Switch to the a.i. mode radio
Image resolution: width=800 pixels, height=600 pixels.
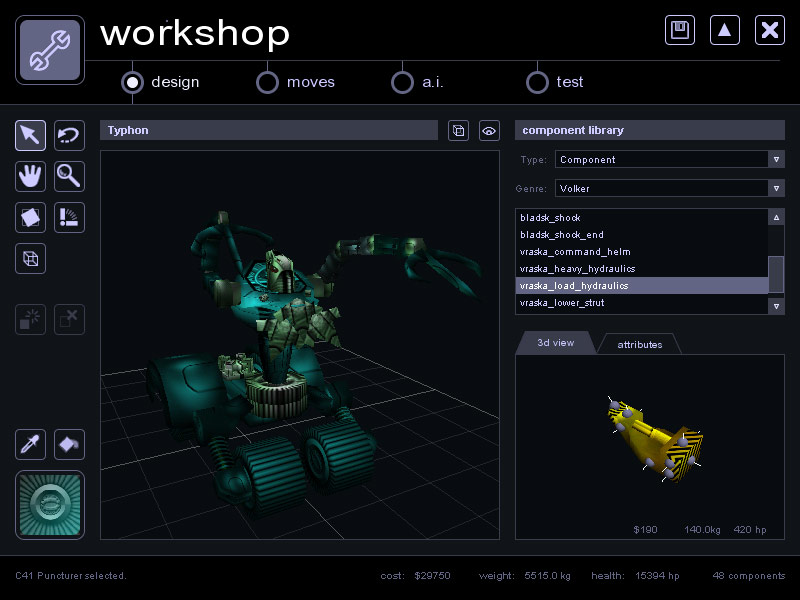(x=402, y=82)
